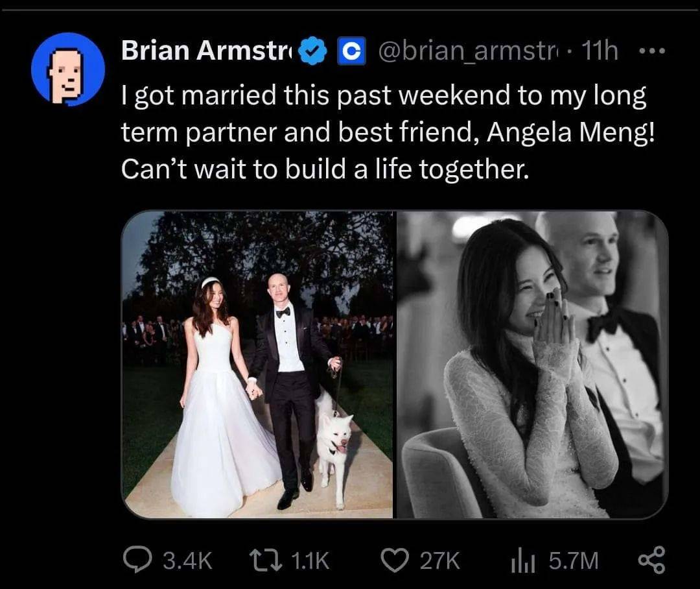Viewport: 700px width, 589px height.
Task: Toggle the heart like icon
Action: [393, 560]
